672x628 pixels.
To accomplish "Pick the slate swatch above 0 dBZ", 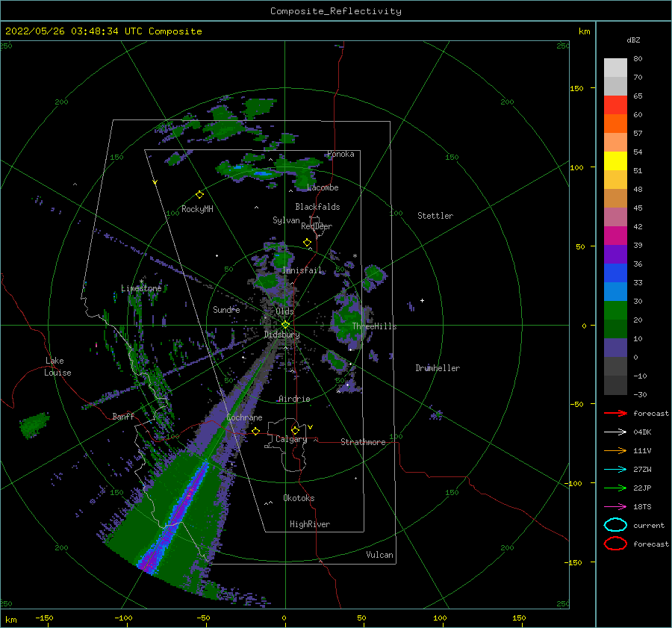I will pos(615,348).
